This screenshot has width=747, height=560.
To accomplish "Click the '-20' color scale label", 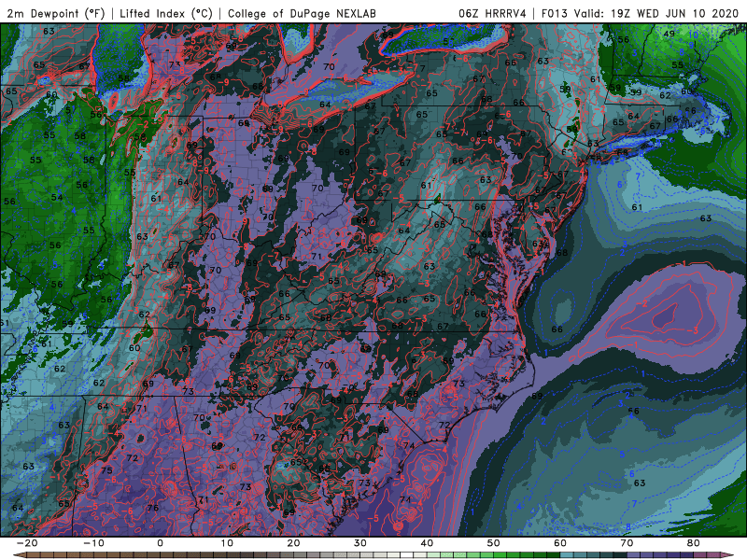I will point(27,543).
